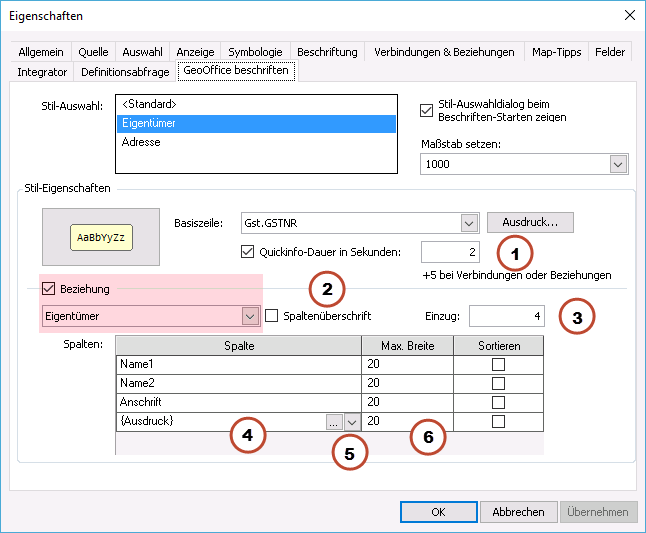The image size is (646, 533).
Task: Expand the Eigentümer relation dropdown
Action: [x=250, y=316]
